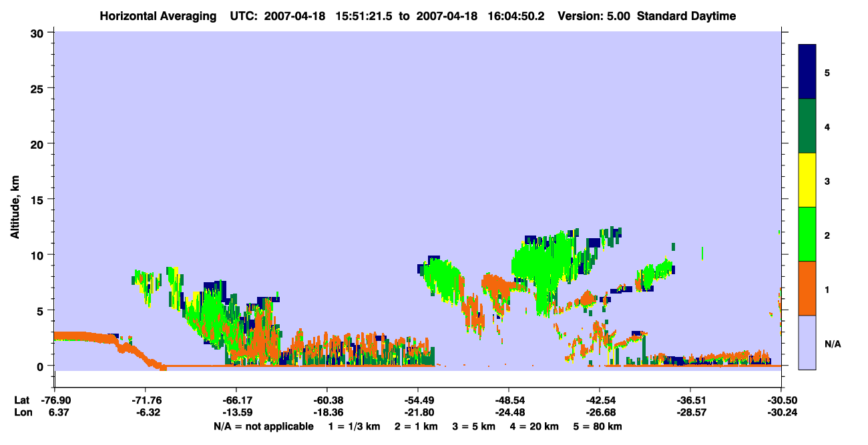This screenshot has width=868, height=445.
Task: Click the latitude value -30.50
Action: click(781, 400)
